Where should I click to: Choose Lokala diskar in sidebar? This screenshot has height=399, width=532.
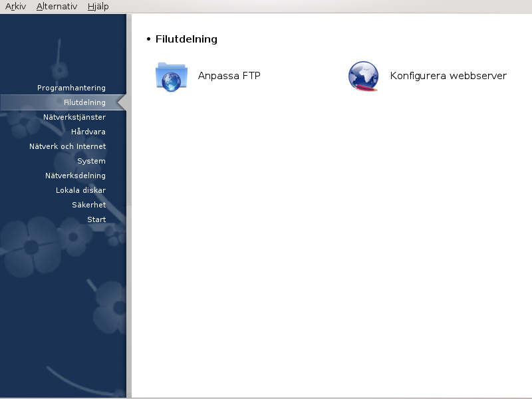(80, 190)
